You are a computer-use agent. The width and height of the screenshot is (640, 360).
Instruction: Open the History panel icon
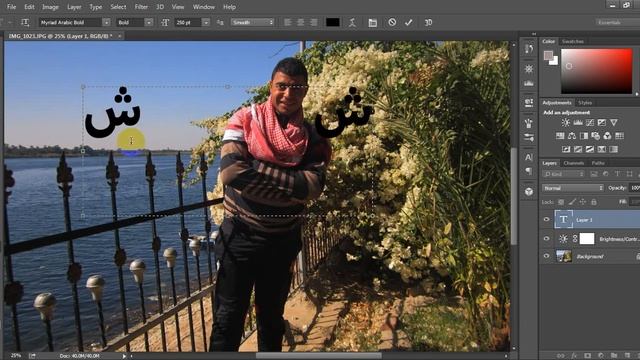coord(529,49)
